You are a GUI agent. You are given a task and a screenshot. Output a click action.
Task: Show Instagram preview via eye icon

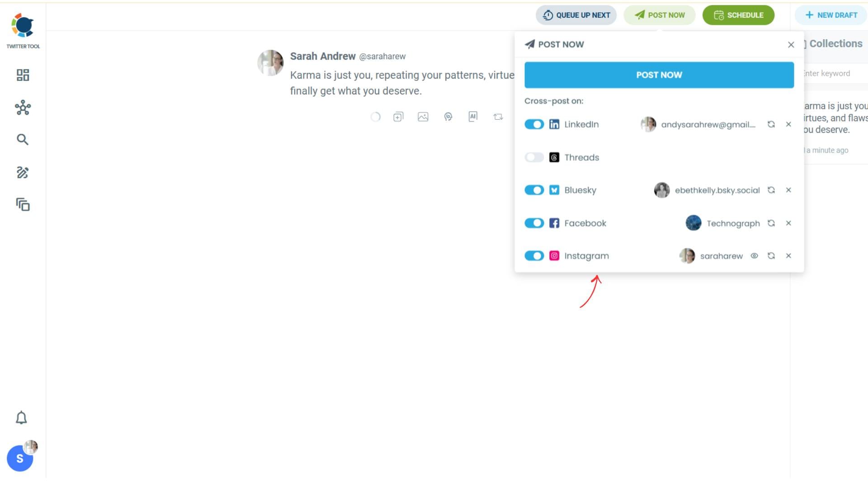[754, 256]
